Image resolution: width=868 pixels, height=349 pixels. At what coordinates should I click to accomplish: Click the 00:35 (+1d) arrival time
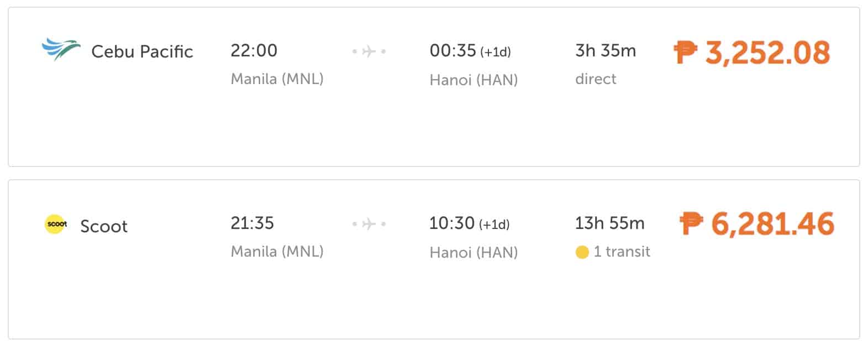click(x=470, y=51)
